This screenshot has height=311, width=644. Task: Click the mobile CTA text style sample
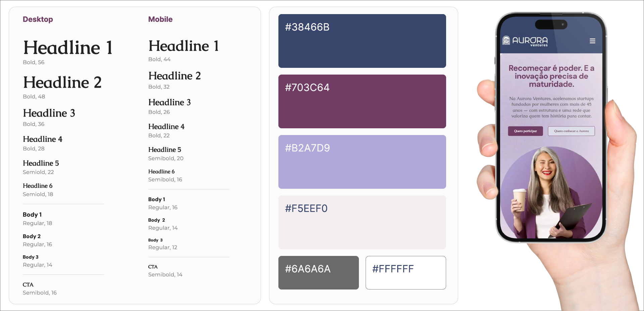click(x=153, y=267)
